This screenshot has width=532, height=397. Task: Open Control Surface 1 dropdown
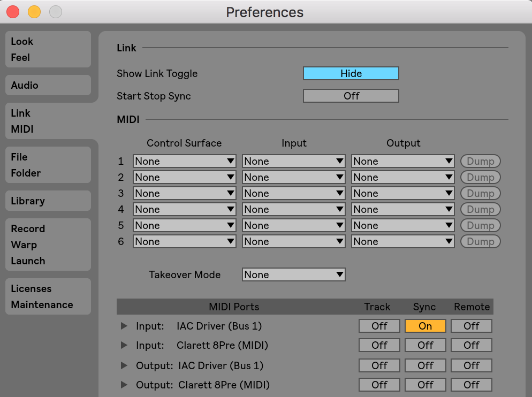coord(185,161)
